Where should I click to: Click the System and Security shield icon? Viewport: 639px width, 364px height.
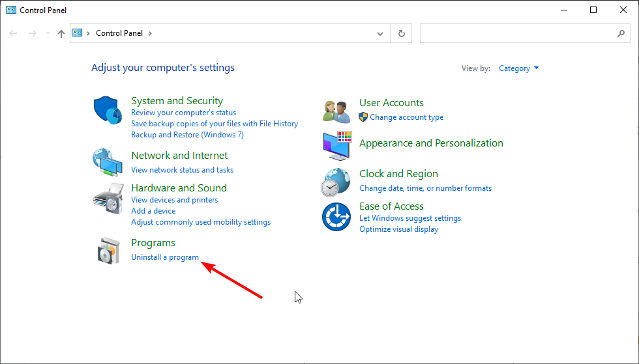pos(108,112)
